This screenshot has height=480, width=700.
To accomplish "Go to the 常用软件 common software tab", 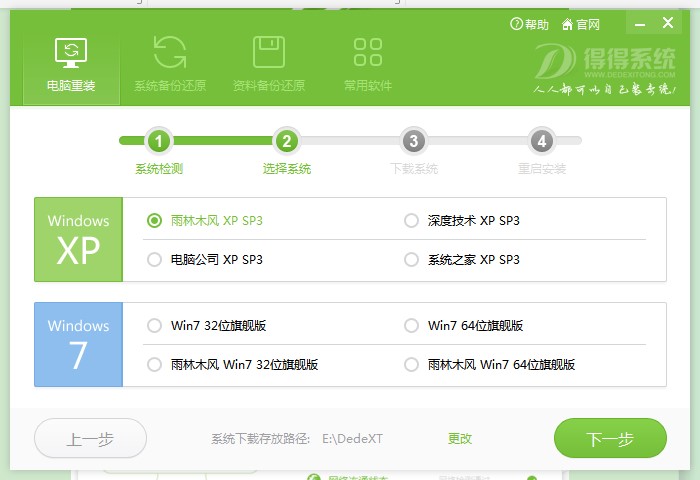I will (x=368, y=65).
